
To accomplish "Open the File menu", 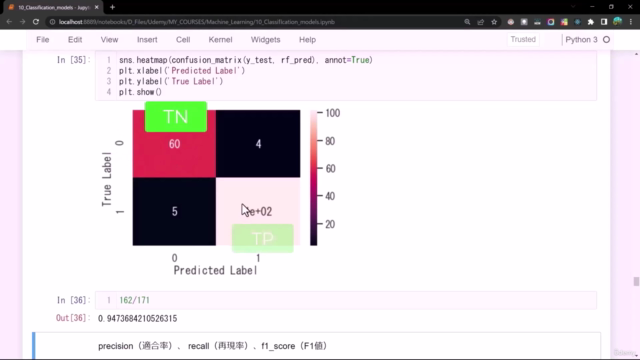I will (43, 40).
